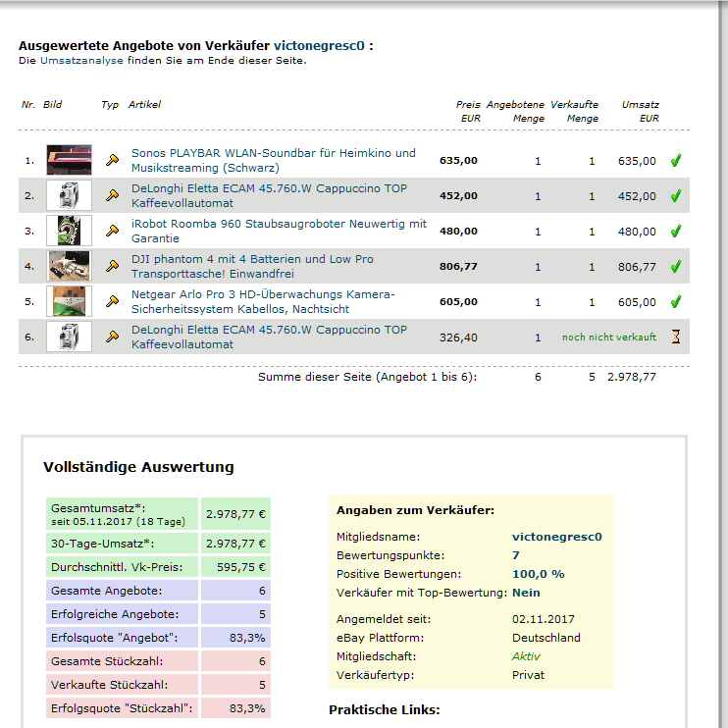
Task: Open DeLonghi Eletta listing priced 326,40
Action: click(269, 337)
